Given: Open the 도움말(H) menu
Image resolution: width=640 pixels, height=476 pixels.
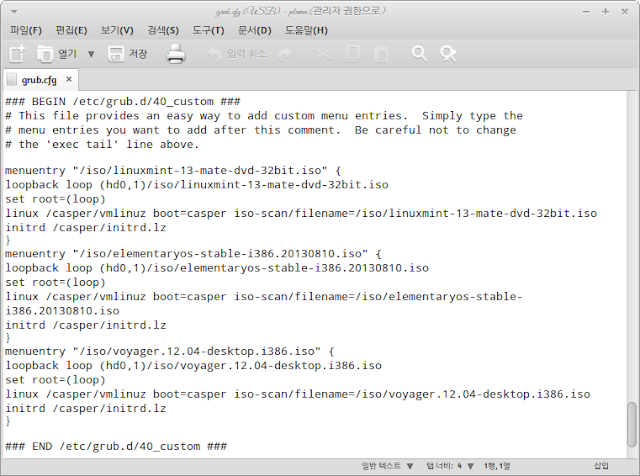Looking at the screenshot, I should click(306, 30).
